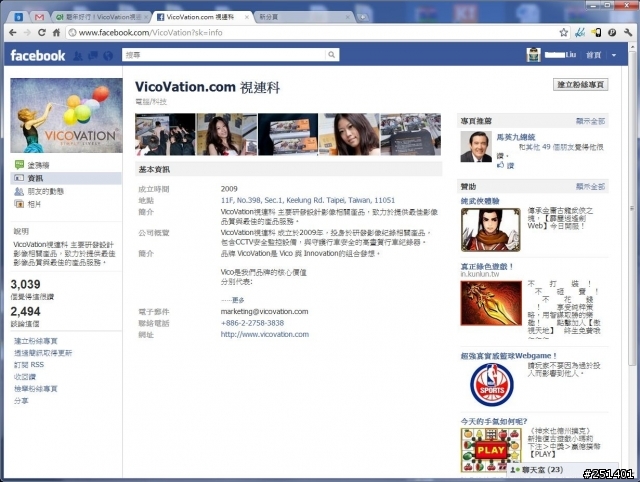
Task: Select the 資訊 info section
Action: pos(66,178)
